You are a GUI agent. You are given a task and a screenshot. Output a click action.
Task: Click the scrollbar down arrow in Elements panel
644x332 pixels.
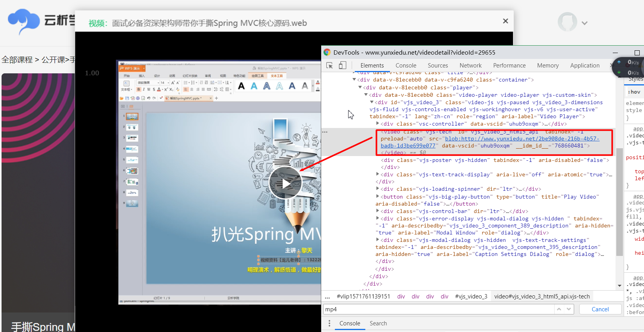[x=619, y=286]
